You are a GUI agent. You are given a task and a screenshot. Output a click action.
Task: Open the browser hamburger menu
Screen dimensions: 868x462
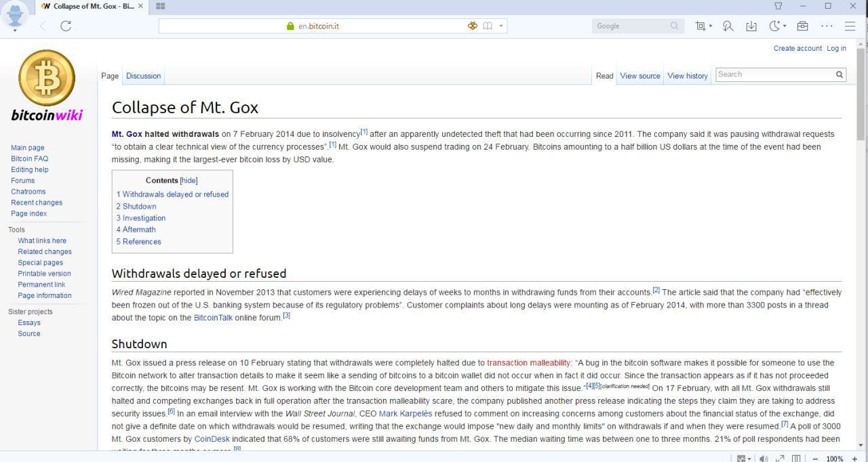(x=850, y=26)
